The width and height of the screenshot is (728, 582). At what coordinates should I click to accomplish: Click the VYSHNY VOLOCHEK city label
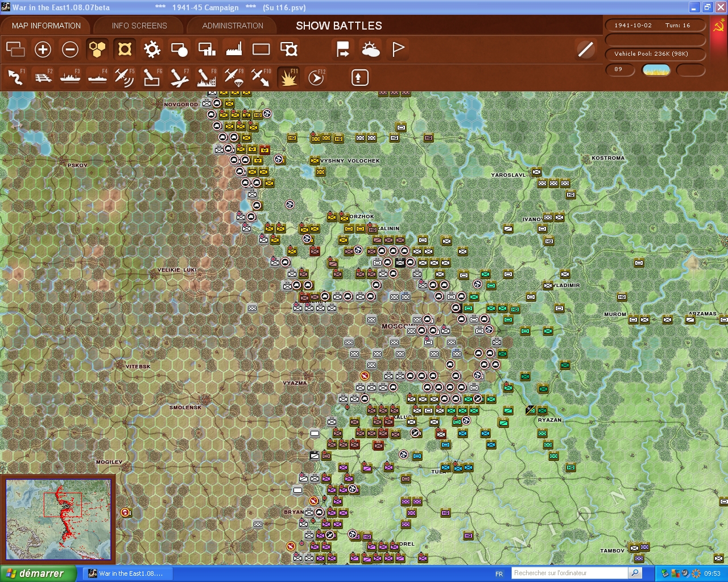(350, 161)
